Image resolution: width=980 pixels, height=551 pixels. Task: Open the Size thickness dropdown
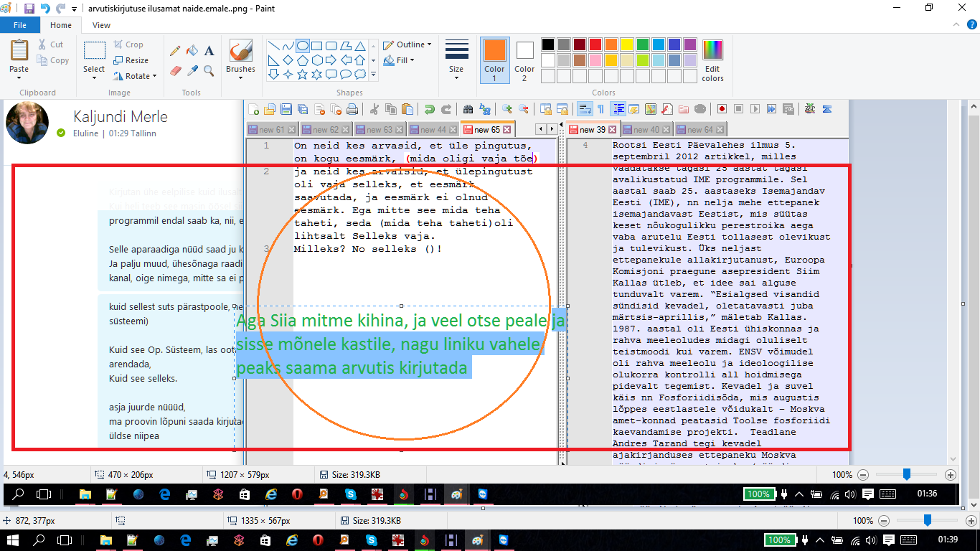(456, 57)
